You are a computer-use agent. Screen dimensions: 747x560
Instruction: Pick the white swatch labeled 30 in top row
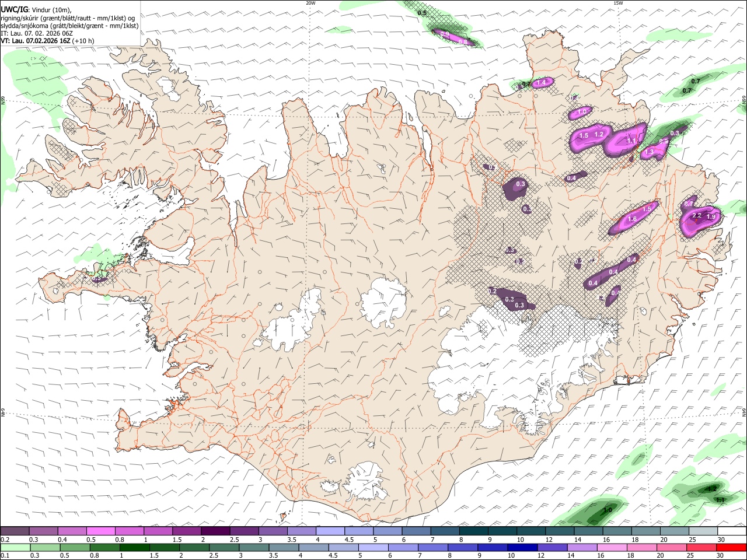tap(732, 531)
